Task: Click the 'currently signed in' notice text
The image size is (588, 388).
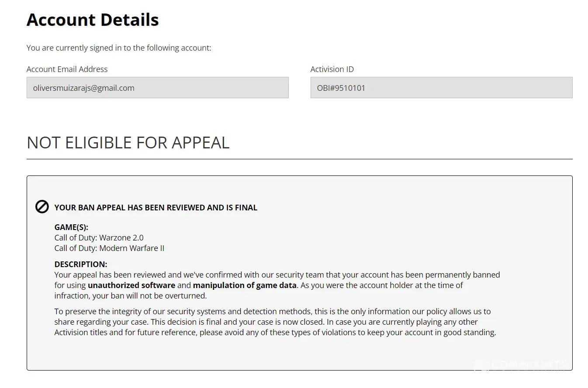Action: click(119, 48)
